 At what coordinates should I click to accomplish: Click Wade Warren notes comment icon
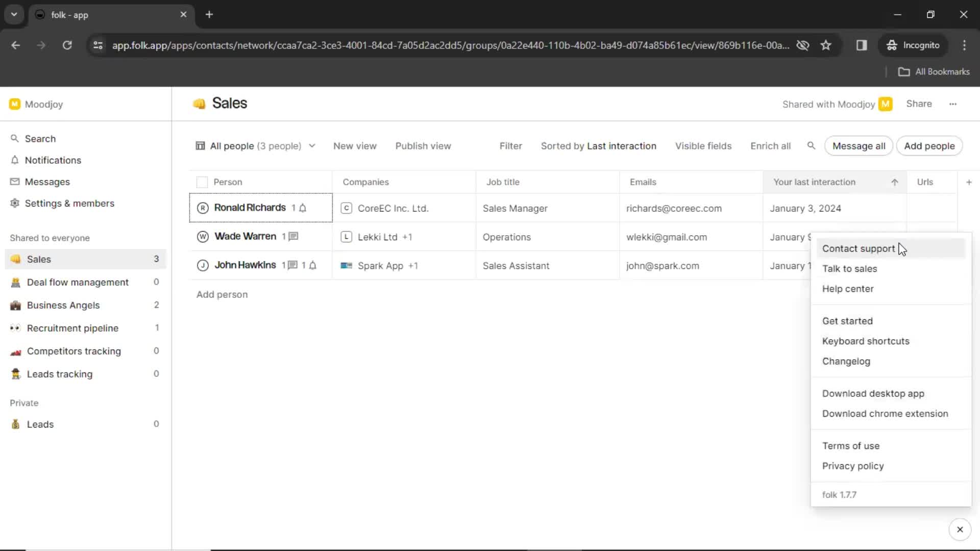click(x=293, y=236)
